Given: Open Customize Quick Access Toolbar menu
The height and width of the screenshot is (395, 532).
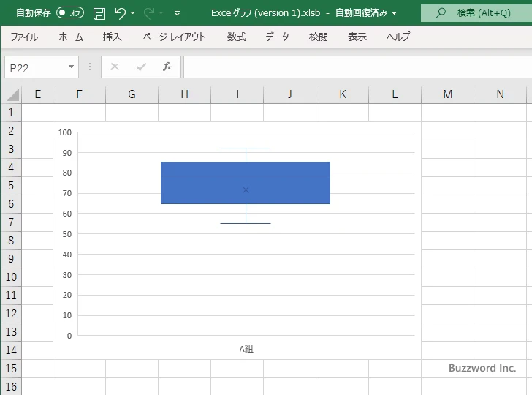Looking at the screenshot, I should tap(177, 13).
